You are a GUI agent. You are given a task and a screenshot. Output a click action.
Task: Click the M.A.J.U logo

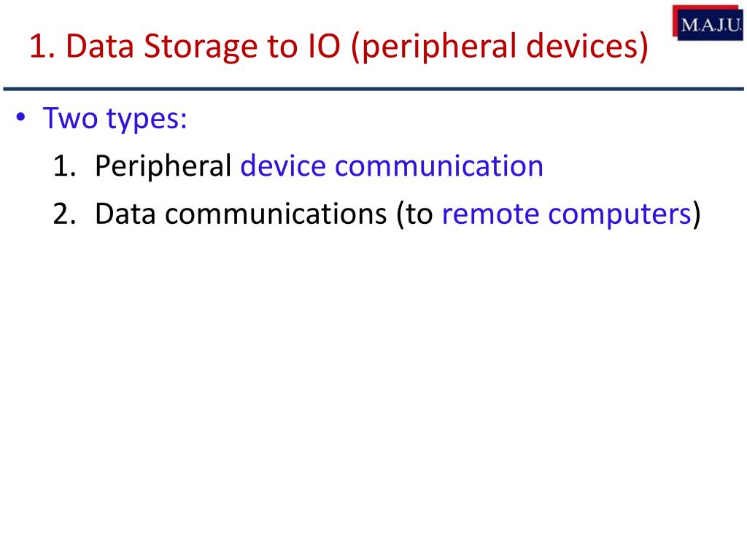[708, 23]
